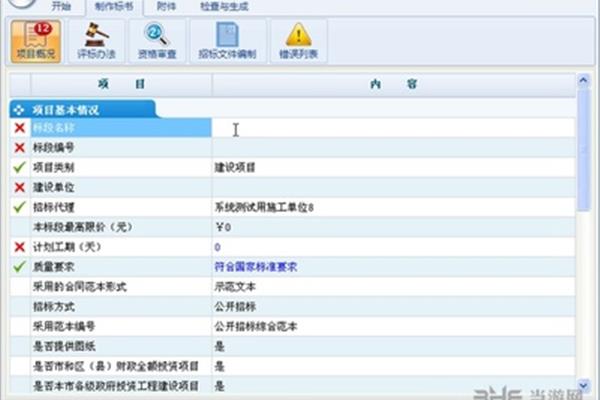Click the 公开招标 value for 招标方式
Image resolution: width=600 pixels, height=400 pixels.
(235, 307)
